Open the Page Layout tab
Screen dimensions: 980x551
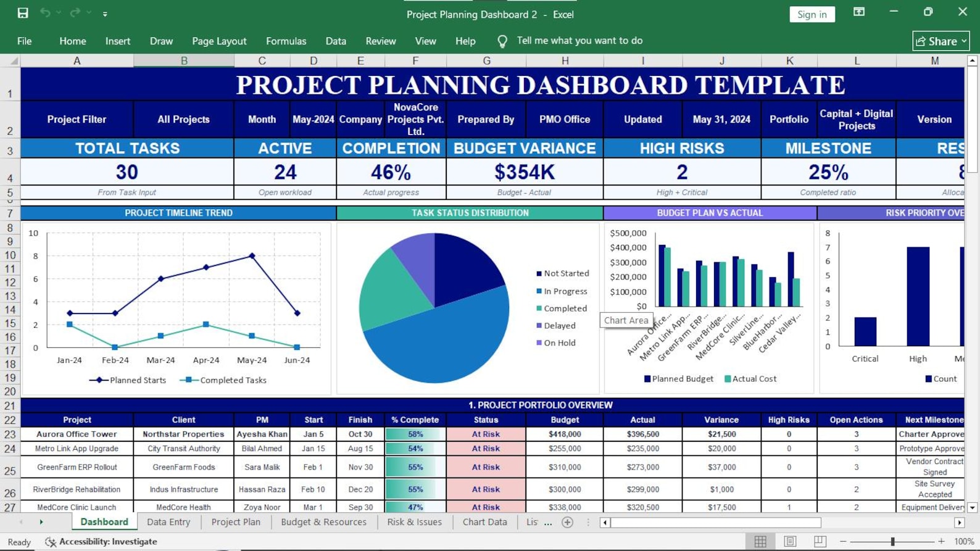pyautogui.click(x=219, y=41)
